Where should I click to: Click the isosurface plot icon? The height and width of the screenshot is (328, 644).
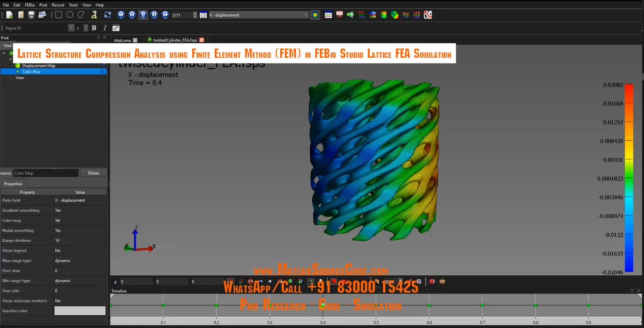click(373, 15)
